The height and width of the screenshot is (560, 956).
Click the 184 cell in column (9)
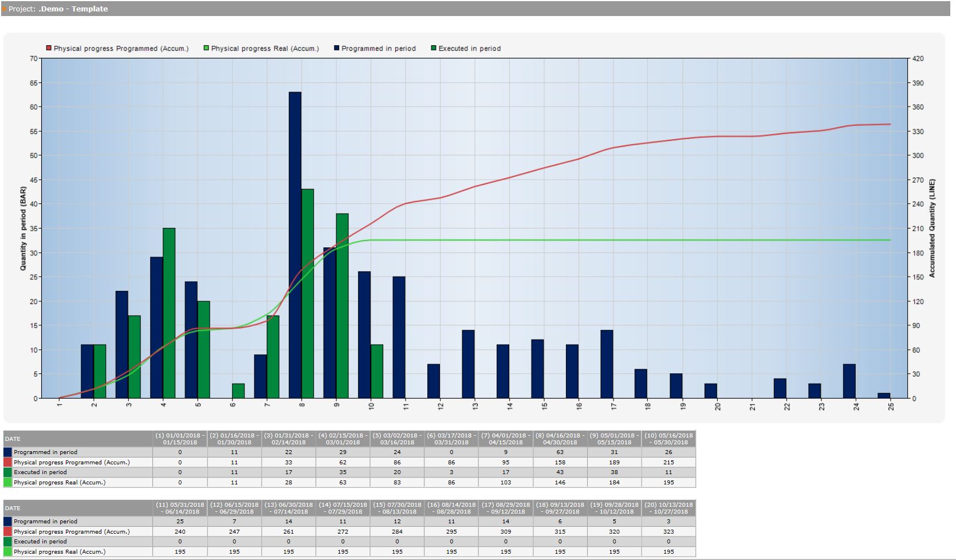[x=614, y=483]
